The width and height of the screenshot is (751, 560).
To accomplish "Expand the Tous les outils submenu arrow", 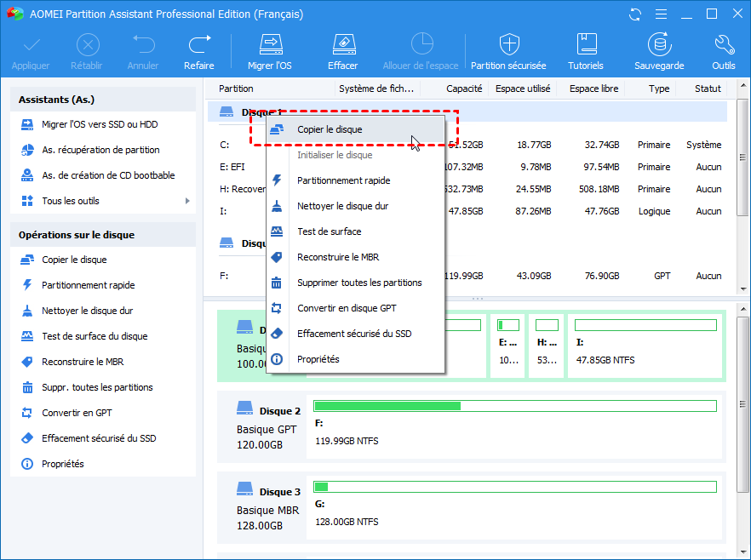I will 187,201.
